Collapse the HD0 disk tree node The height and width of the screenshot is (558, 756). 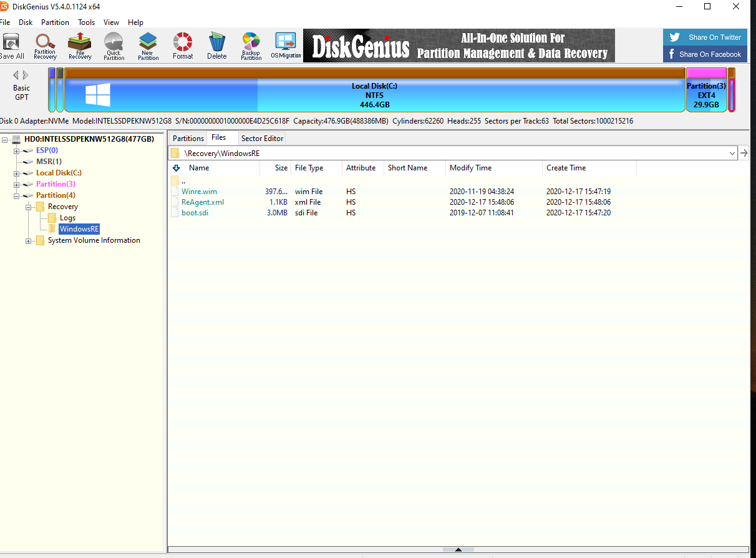tap(5, 139)
